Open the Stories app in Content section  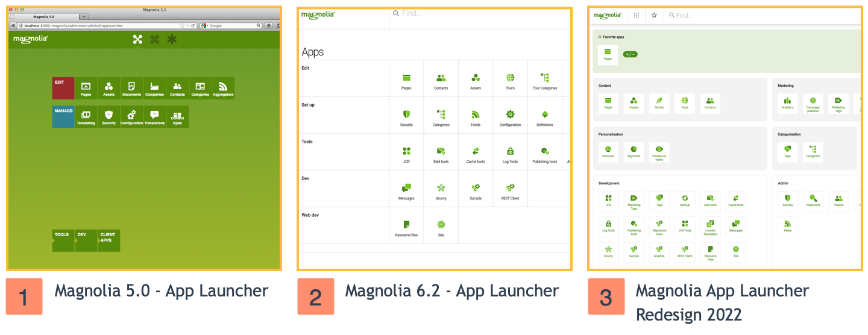pos(659,103)
